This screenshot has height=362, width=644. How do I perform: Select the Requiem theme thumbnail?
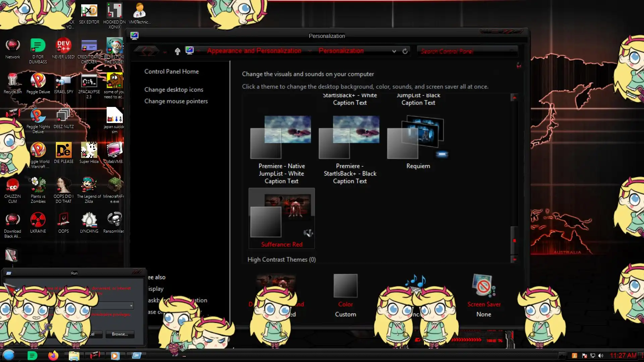(x=418, y=137)
